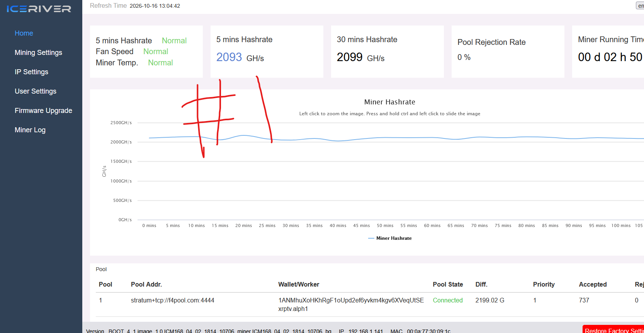Click the MAC address 00:0a:77:30:09:1c
Viewport: 644px width, 333px height.
pyautogui.click(x=429, y=331)
